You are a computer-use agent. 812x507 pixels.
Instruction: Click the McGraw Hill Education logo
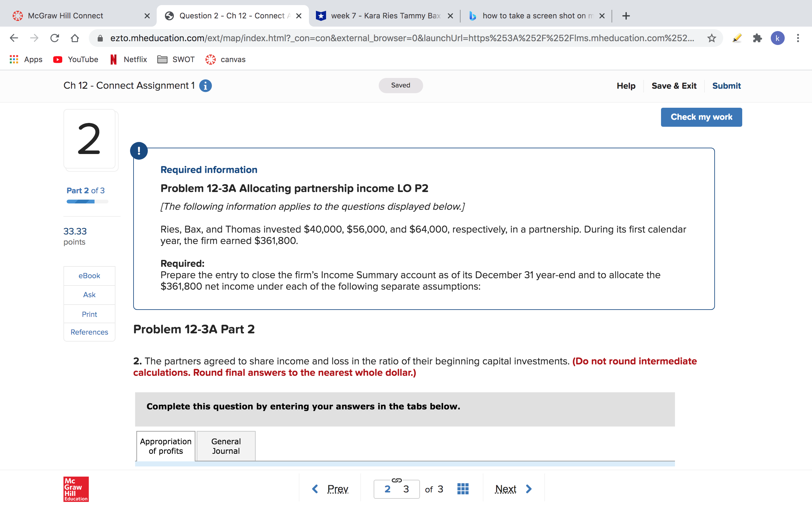[x=75, y=489]
